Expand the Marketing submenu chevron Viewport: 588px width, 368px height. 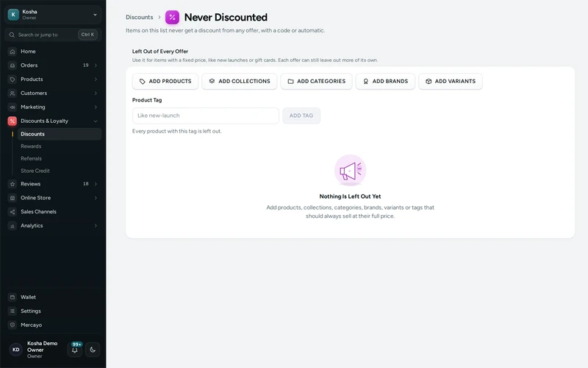96,107
